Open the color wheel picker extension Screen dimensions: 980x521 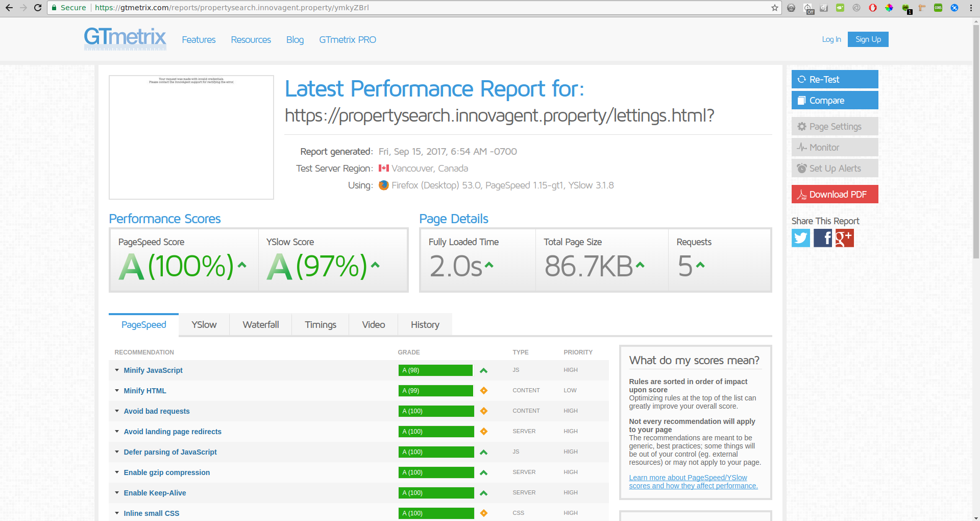click(x=889, y=8)
